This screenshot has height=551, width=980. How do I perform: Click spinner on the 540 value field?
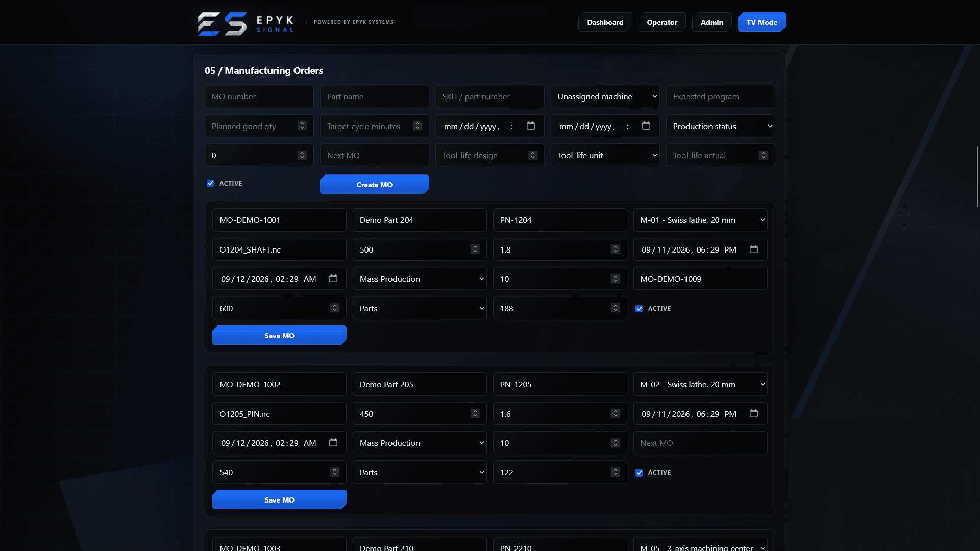click(x=335, y=472)
